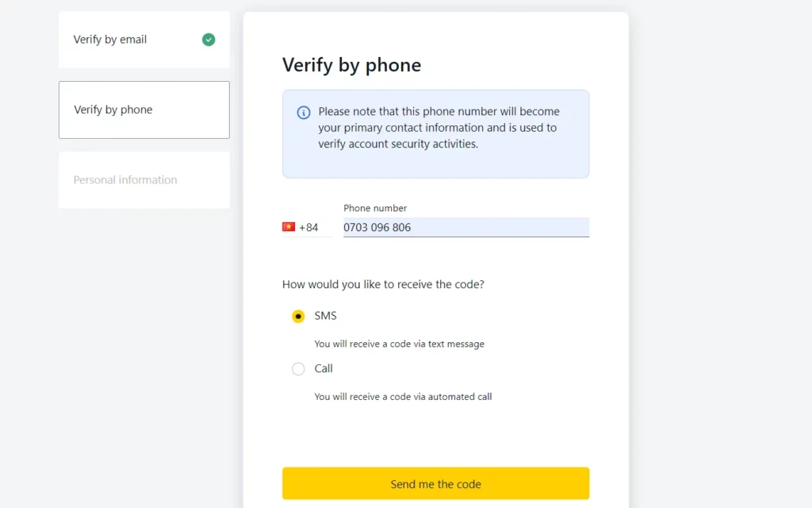Click the info icon in the blue notice
Image resolution: width=812 pixels, height=508 pixels.
pos(305,112)
